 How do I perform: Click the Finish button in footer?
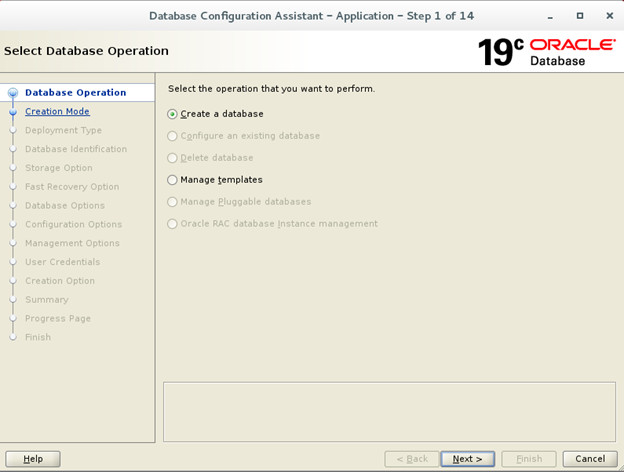click(529, 459)
